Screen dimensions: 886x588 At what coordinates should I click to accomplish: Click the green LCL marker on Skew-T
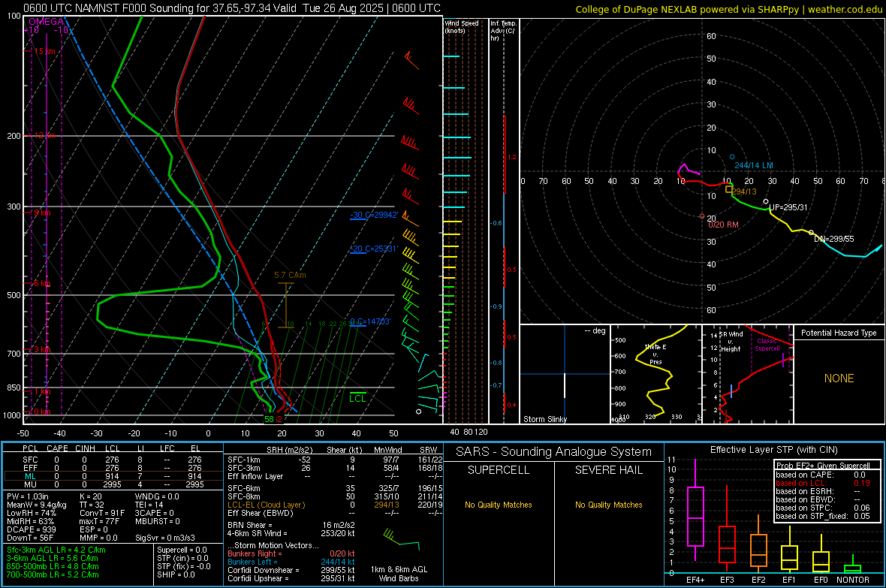(x=357, y=397)
